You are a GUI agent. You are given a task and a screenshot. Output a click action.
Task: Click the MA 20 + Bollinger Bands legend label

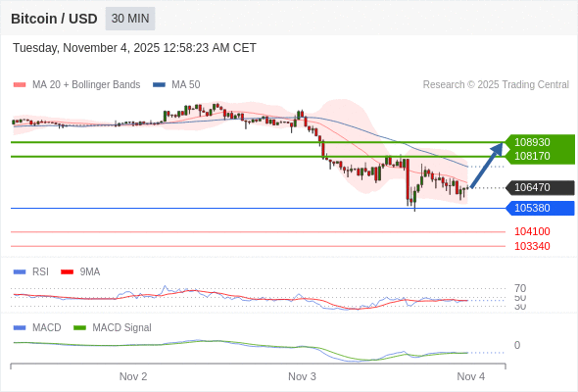(x=86, y=85)
